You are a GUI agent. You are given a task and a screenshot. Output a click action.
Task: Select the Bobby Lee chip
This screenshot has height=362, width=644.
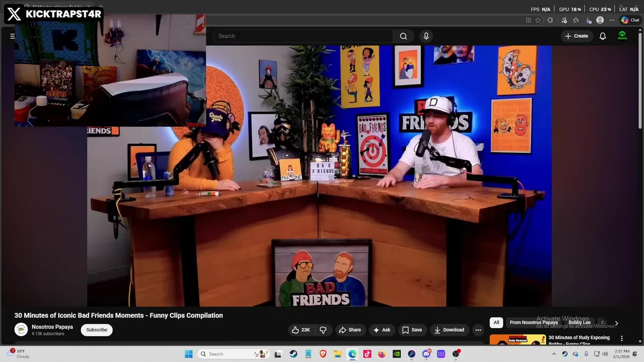point(579,323)
